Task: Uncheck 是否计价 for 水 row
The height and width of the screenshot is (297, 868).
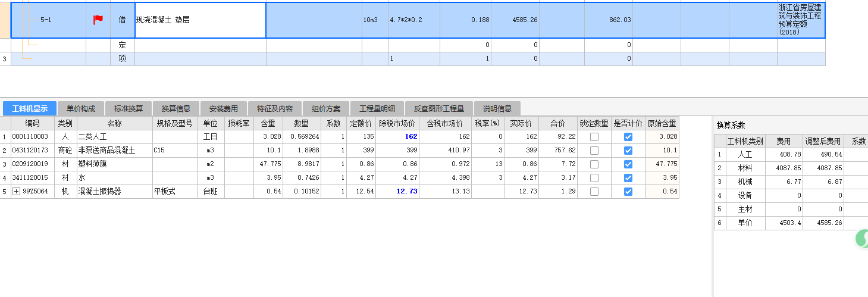Action: 628,177
